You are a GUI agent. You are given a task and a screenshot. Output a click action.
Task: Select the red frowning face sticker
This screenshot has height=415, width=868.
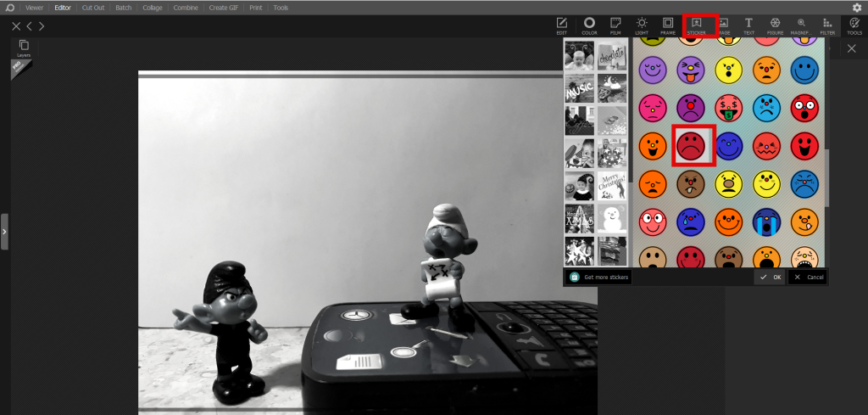(x=691, y=146)
